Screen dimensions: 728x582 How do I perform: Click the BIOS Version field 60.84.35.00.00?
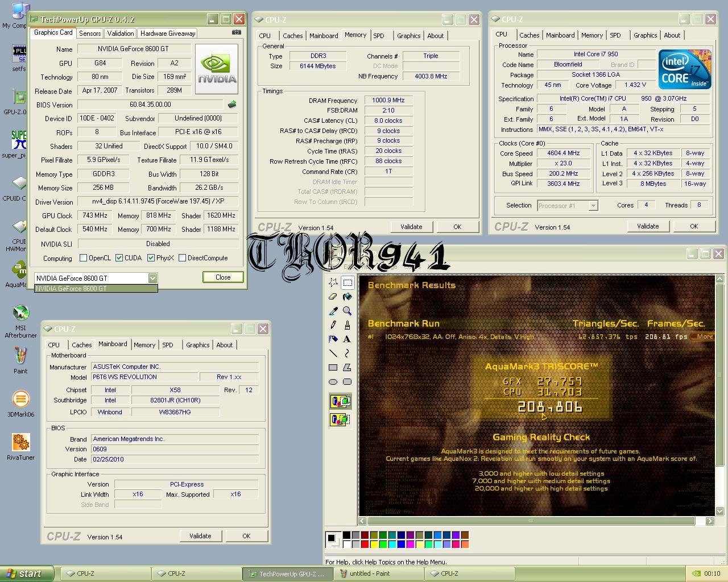150,105
